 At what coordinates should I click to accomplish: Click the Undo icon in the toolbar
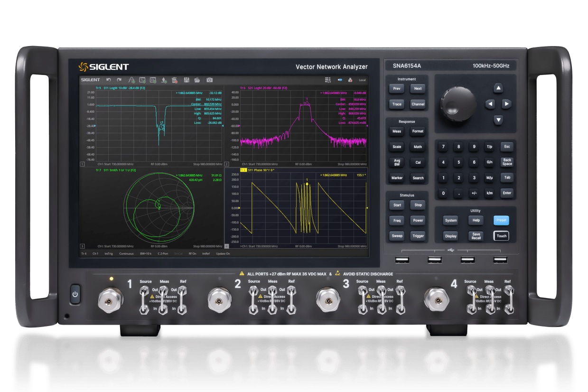click(108, 80)
